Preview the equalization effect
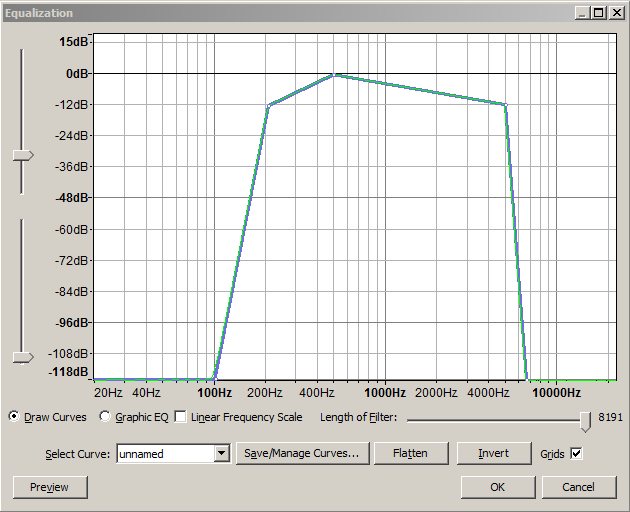The width and height of the screenshot is (630, 512). (49, 487)
